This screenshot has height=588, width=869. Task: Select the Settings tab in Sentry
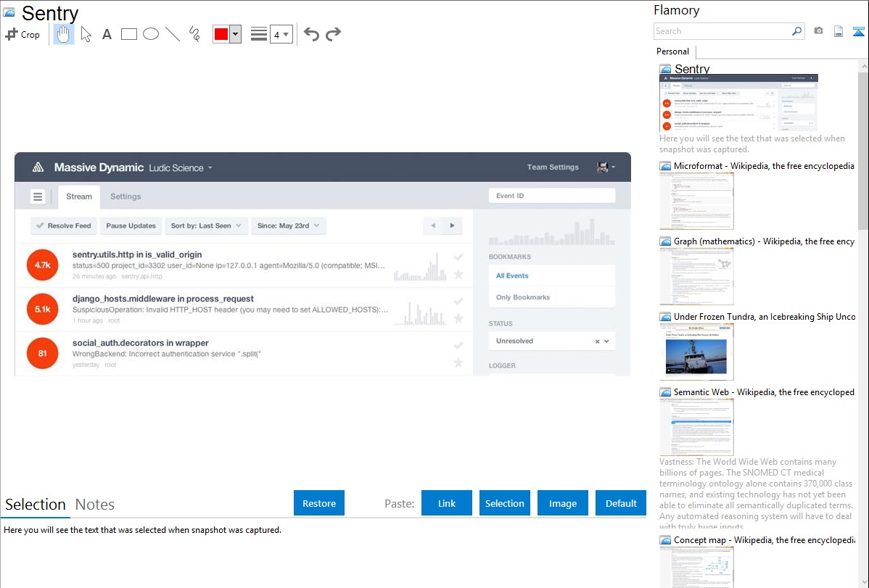pos(125,196)
